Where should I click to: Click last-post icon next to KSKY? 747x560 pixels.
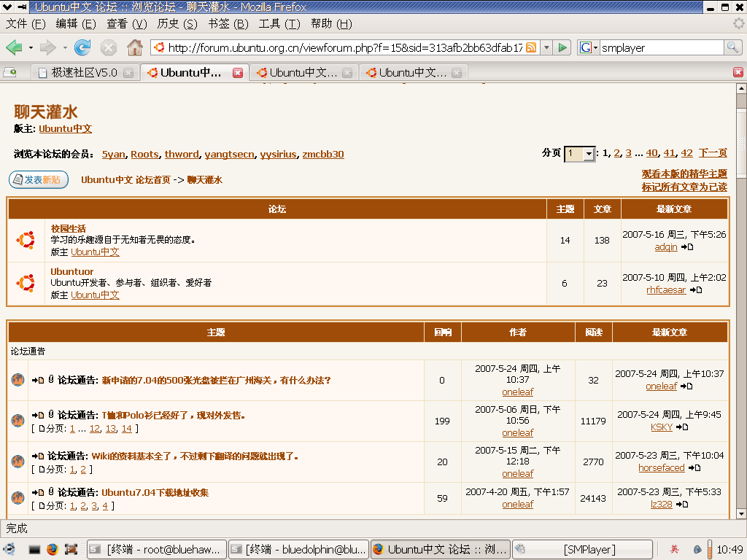point(682,427)
